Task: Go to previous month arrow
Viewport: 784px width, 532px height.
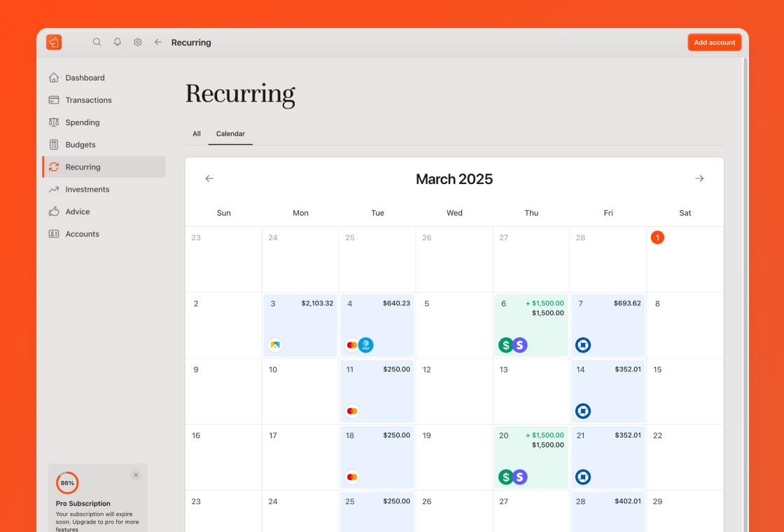Action: pyautogui.click(x=209, y=178)
